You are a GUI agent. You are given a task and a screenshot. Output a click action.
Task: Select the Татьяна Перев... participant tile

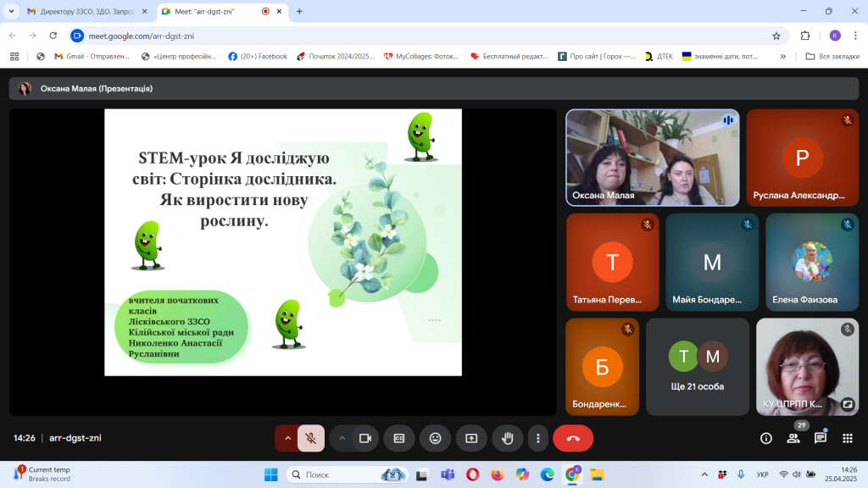click(612, 263)
